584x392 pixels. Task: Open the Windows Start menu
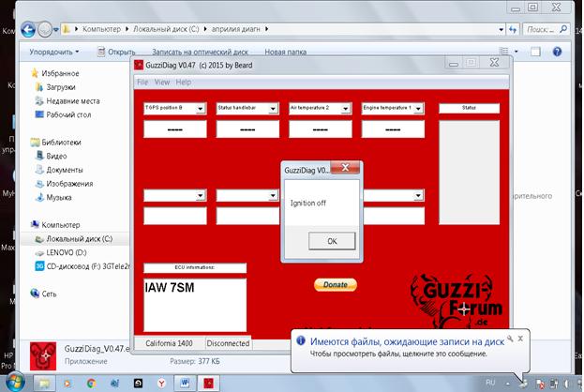(x=15, y=383)
